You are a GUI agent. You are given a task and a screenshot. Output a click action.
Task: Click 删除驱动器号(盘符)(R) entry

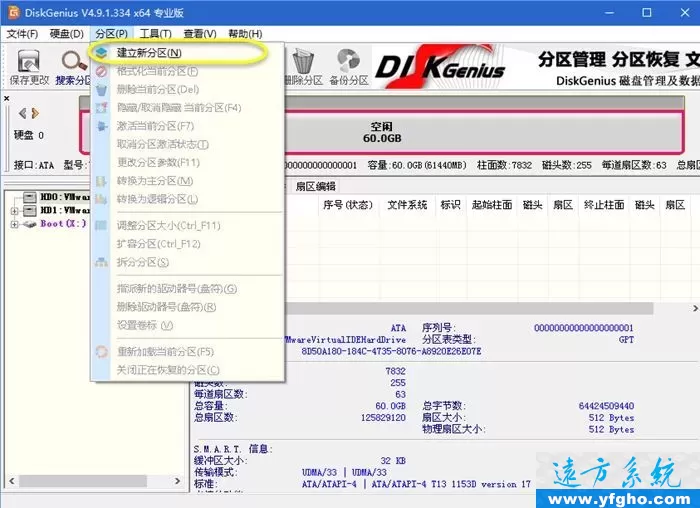[x=188, y=307]
